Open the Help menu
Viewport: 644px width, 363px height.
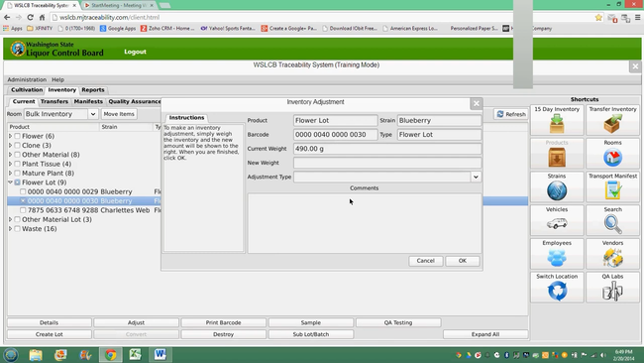point(57,79)
